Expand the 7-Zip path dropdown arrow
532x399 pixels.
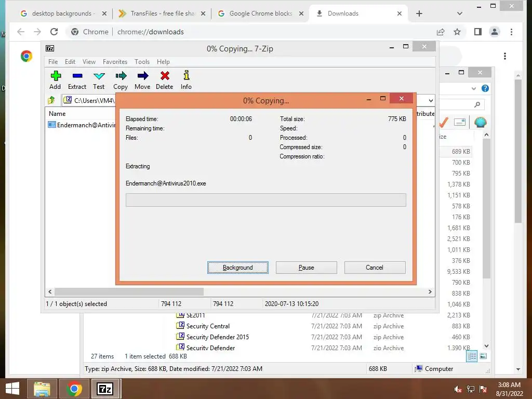click(x=431, y=100)
